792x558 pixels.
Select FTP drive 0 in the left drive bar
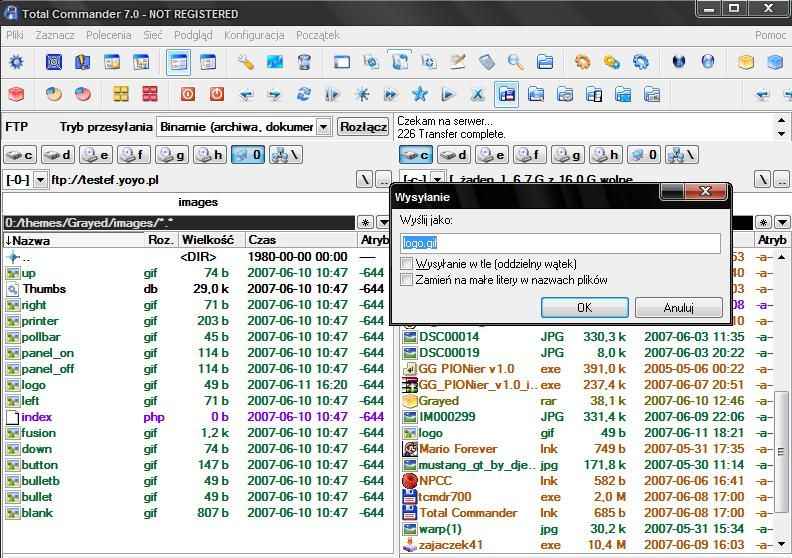coord(248,155)
